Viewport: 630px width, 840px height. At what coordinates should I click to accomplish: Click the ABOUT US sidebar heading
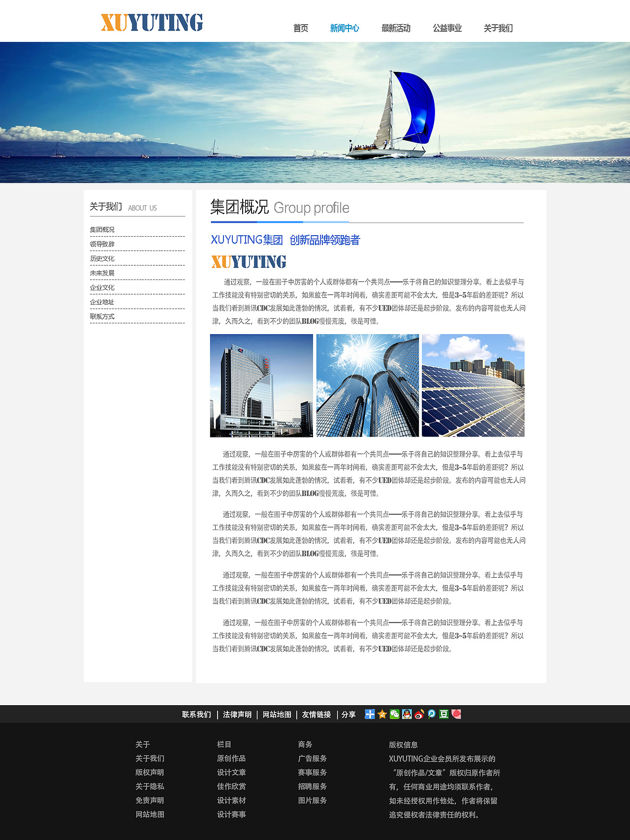click(142, 208)
